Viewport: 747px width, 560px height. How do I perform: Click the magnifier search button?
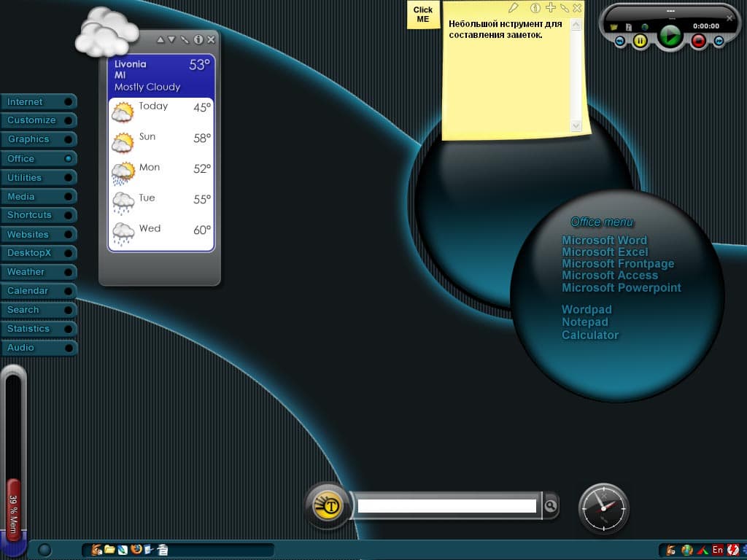point(550,506)
